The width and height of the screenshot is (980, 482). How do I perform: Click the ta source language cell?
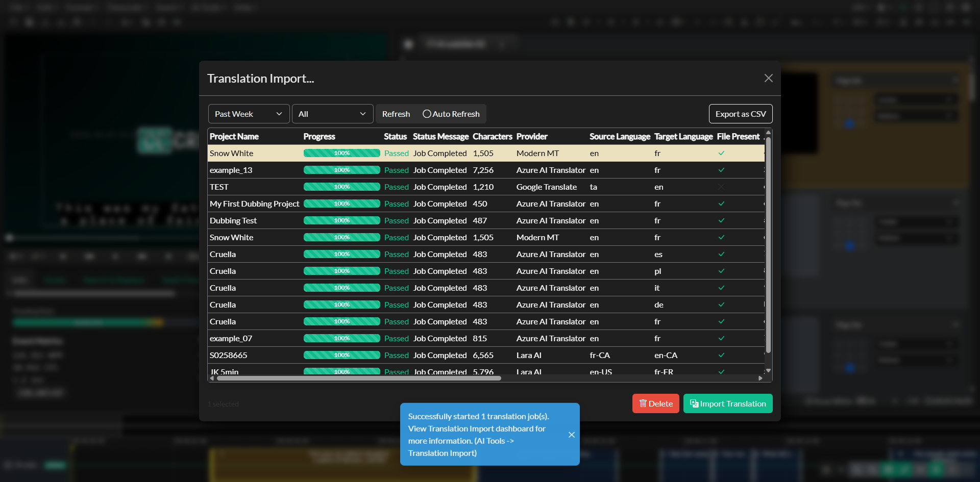tap(593, 187)
